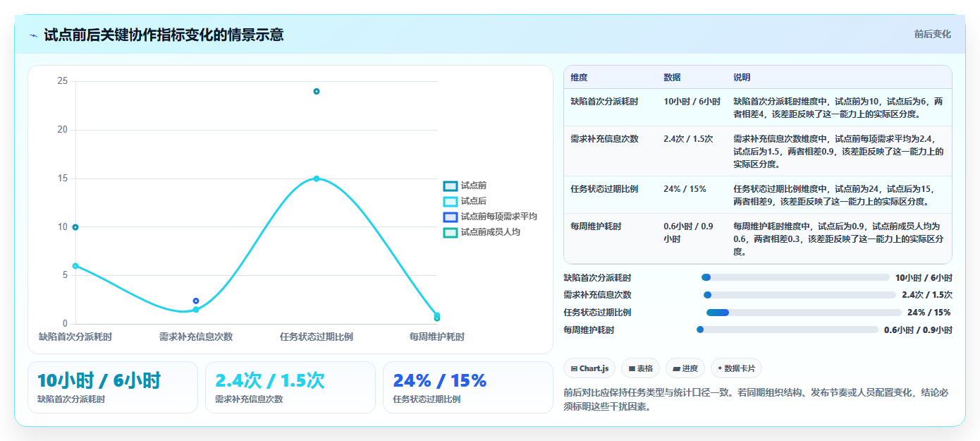This screenshot has width=980, height=441.
Task: Toggle the 试点前成员人均 legend item
Action: tap(482, 231)
